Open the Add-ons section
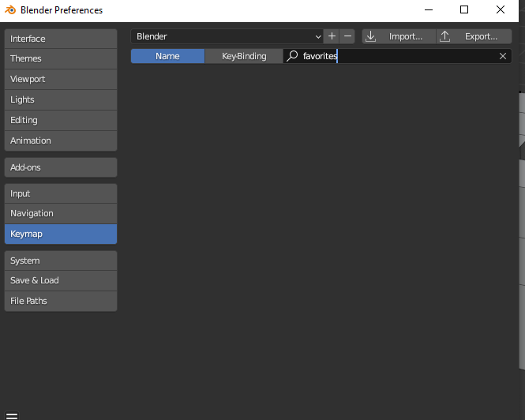 pos(61,167)
